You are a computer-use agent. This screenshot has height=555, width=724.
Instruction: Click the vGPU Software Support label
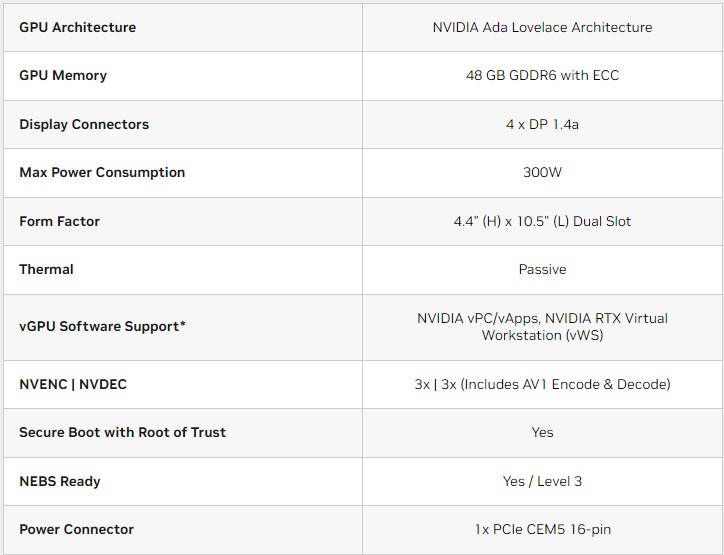coord(103,327)
